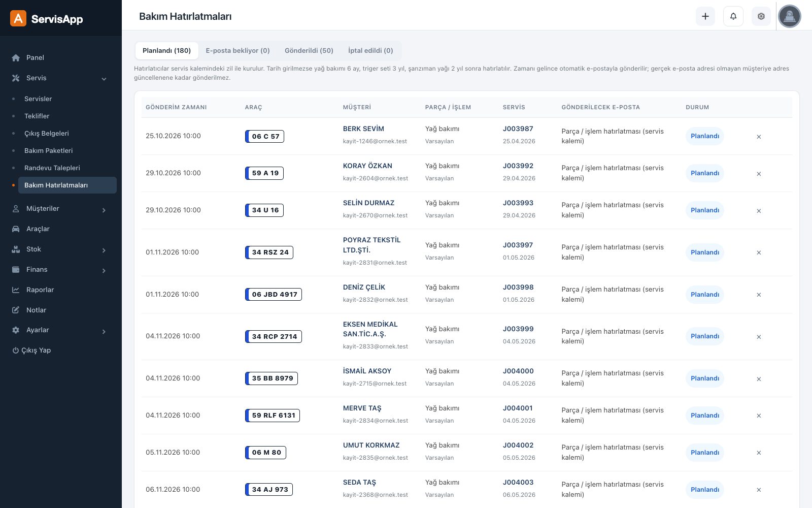Cancel reminder for SELİN DURMAZ row
The image size is (812, 508).
759,211
